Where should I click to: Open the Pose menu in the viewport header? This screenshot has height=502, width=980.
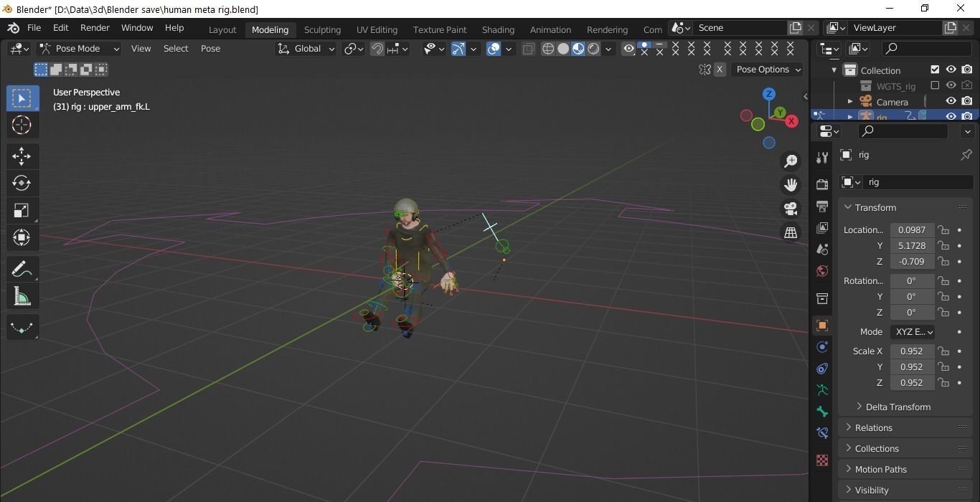pos(210,48)
